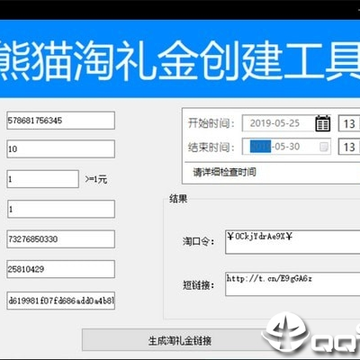Click the end time hour box showing 13
The height and width of the screenshot is (360, 360).
tap(349, 147)
